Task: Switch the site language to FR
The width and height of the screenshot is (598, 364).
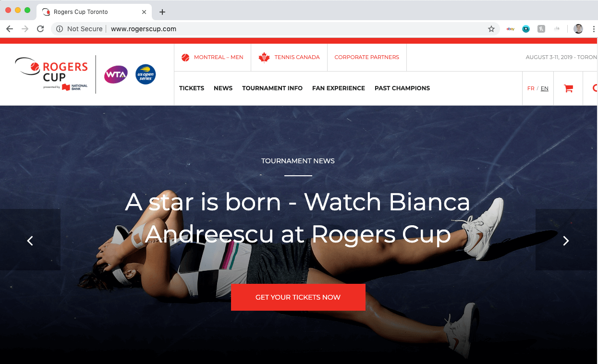Action: (531, 88)
